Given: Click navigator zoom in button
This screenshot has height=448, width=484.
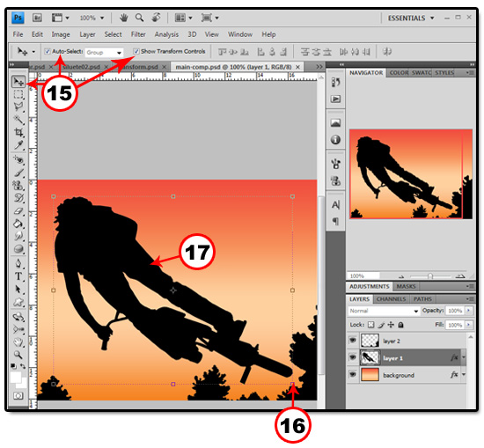Looking at the screenshot, I should [460, 276].
